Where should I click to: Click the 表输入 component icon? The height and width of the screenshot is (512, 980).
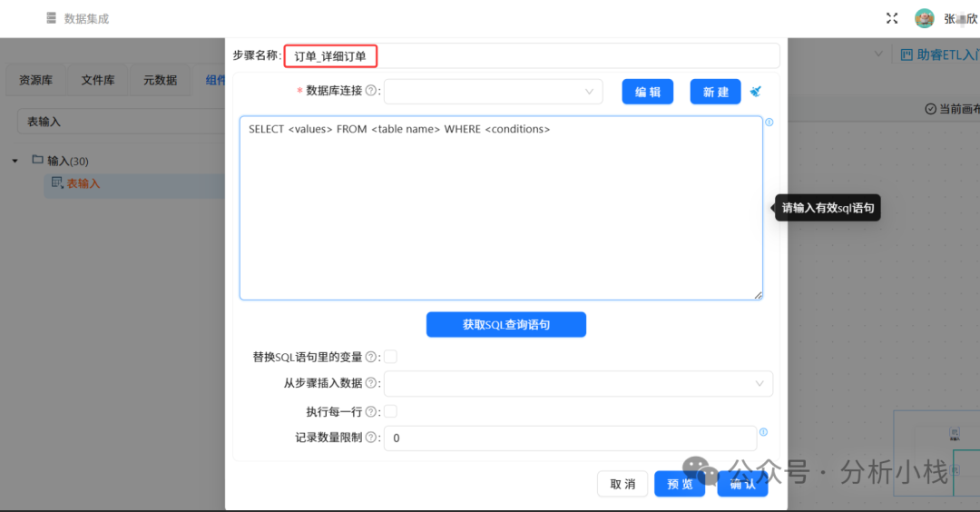(57, 182)
